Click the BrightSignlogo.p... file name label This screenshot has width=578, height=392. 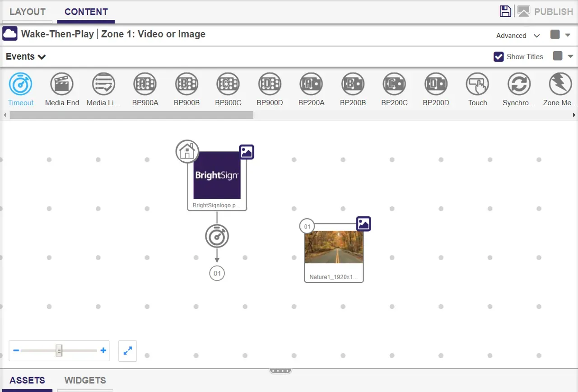tap(217, 205)
